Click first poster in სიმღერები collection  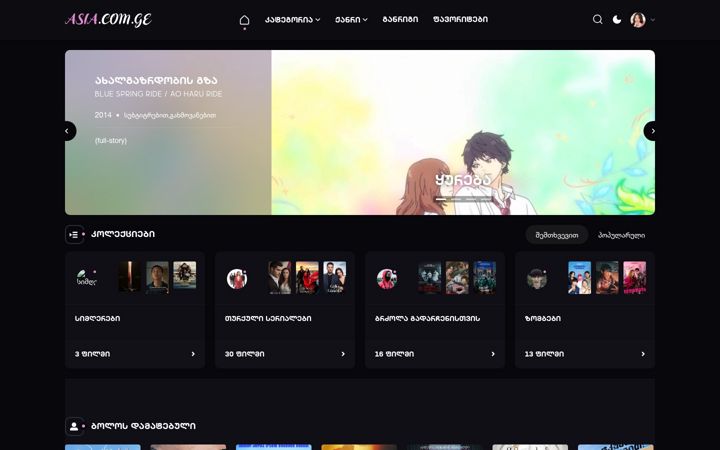(x=129, y=277)
